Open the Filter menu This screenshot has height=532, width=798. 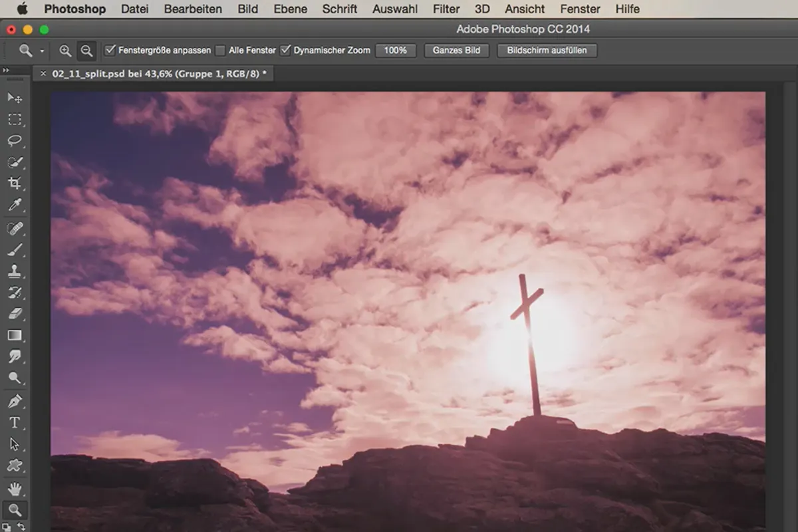[446, 9]
